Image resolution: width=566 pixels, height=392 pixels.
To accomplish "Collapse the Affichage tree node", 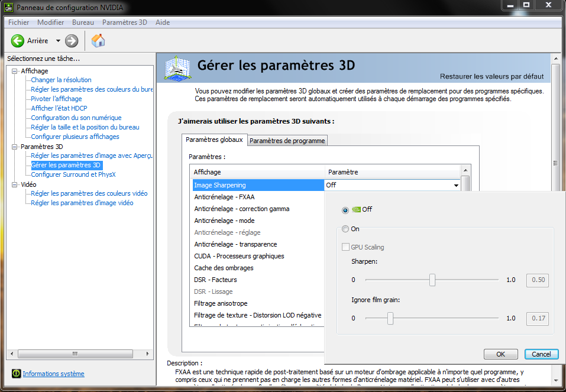I will click(x=14, y=71).
